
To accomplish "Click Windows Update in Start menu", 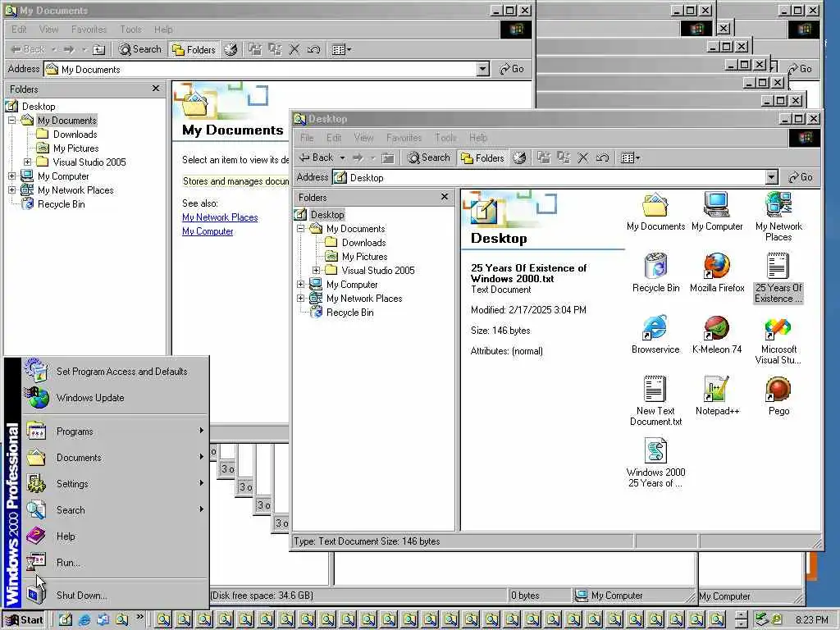I will [115, 398].
